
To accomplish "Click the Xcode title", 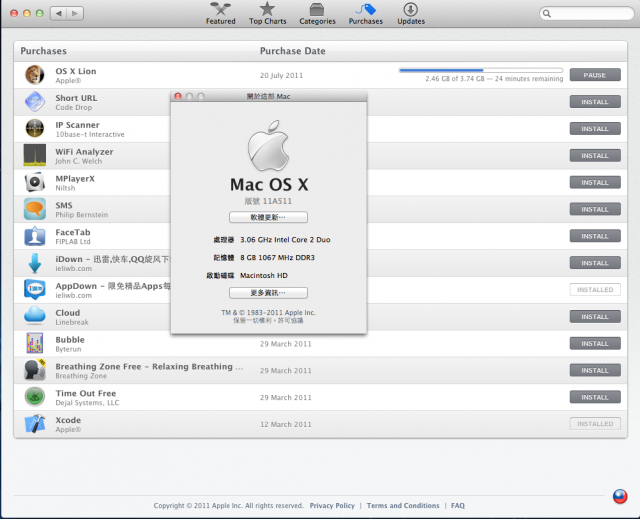I will point(68,420).
